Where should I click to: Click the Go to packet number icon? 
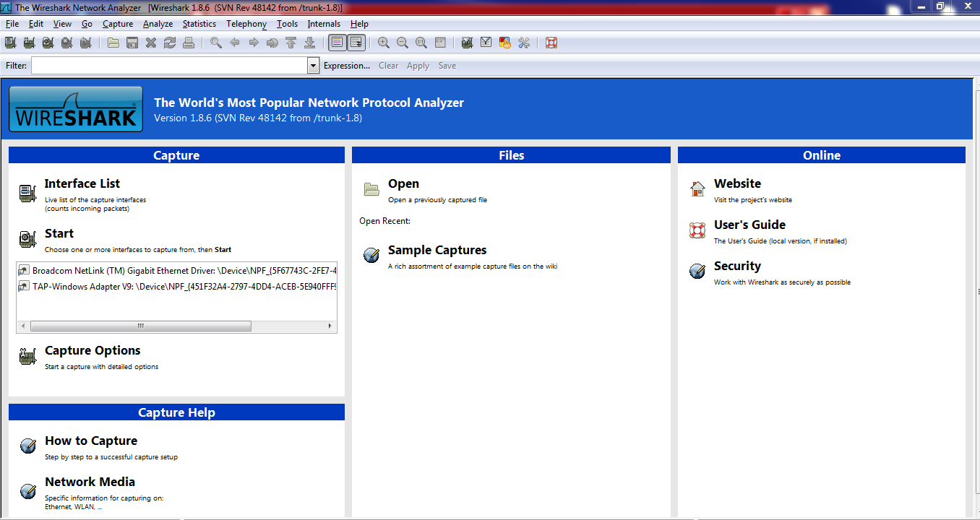tap(272, 43)
